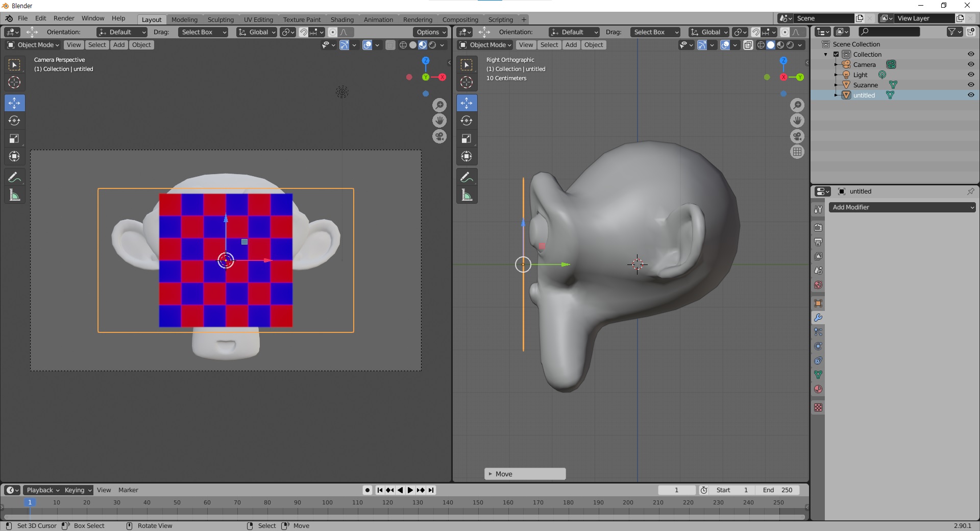The image size is (980, 531).
Task: Select Suzanne in the outliner
Action: click(x=866, y=85)
